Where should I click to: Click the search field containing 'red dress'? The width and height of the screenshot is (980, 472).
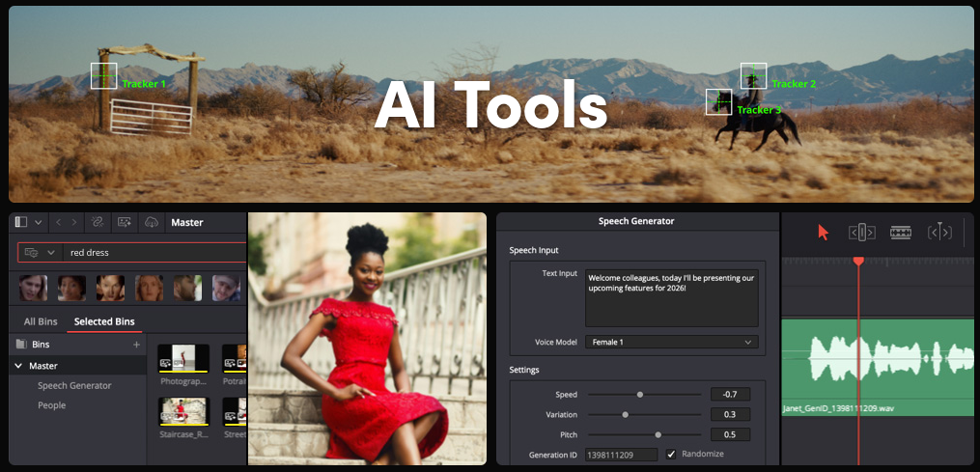(x=154, y=253)
